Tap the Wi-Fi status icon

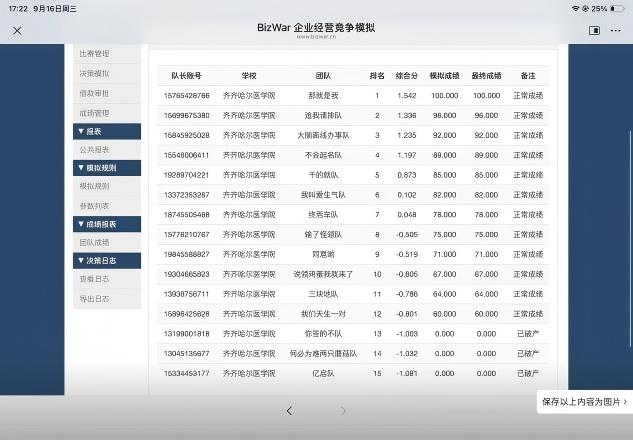pos(575,8)
